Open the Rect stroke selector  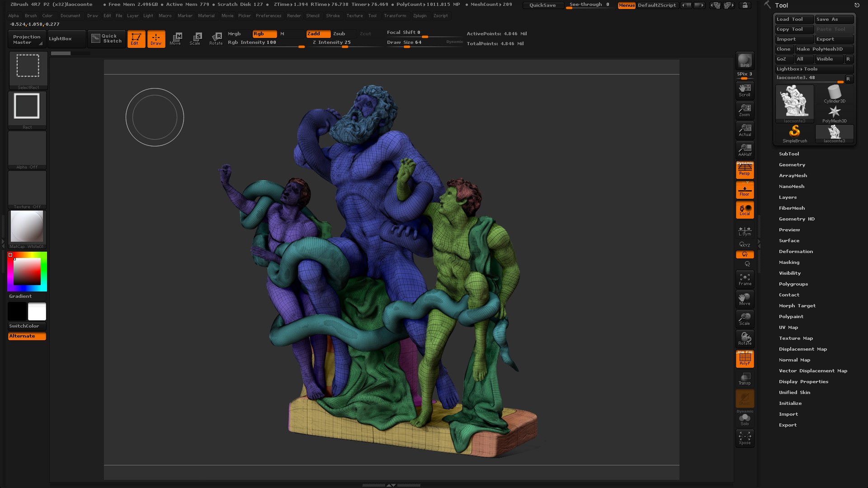click(x=27, y=109)
